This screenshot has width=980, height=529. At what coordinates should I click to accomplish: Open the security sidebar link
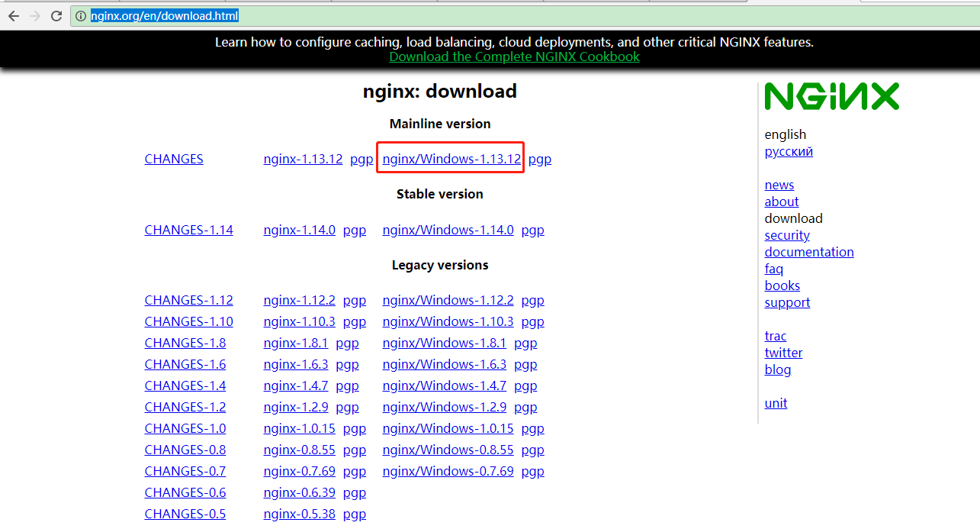point(787,235)
